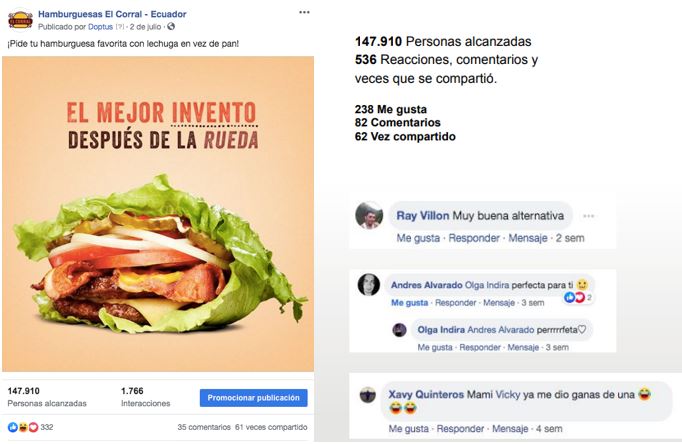Open the Doptus publisher link
Screen dimensions: 682x444
pos(100,27)
